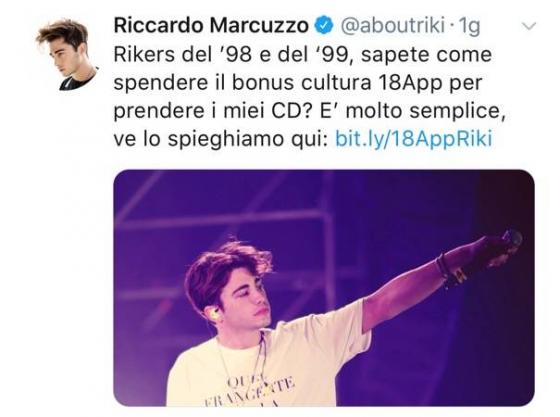Visit the @aboutriki handle
560x417 pixels.
392,26
